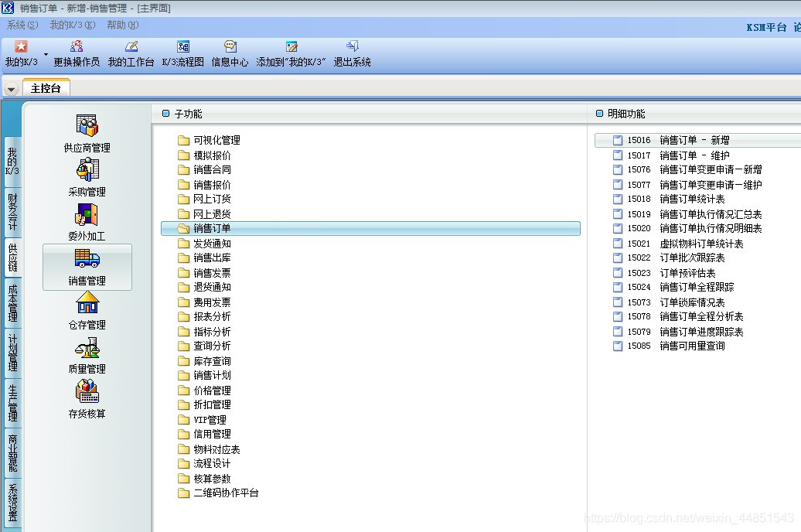Follow the KSM平台 link
Viewport: 801px width, 532px height.
766,28
